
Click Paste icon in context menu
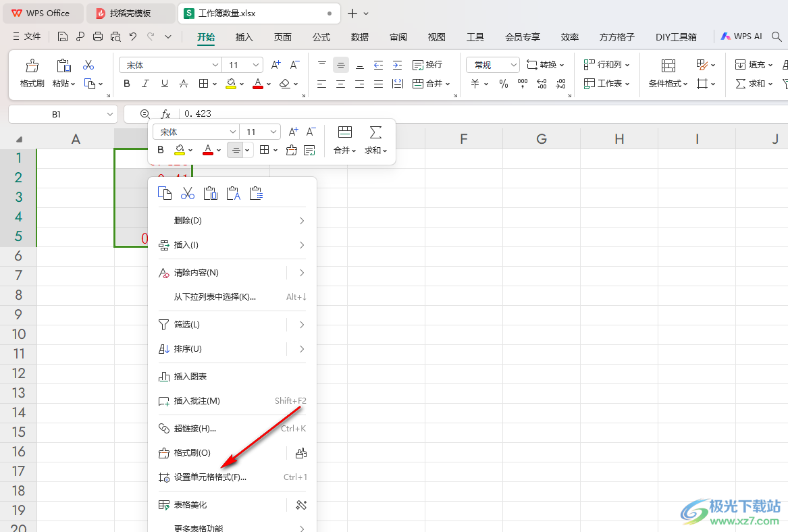point(211,193)
